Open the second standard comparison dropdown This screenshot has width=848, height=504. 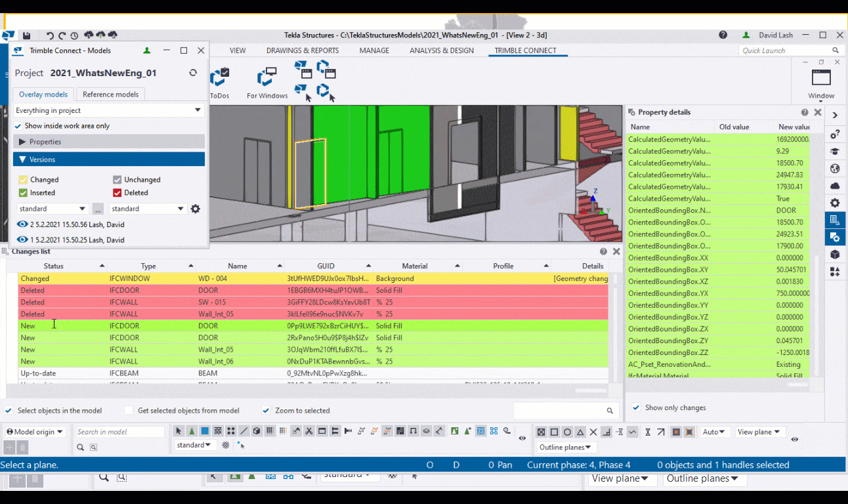pyautogui.click(x=148, y=209)
